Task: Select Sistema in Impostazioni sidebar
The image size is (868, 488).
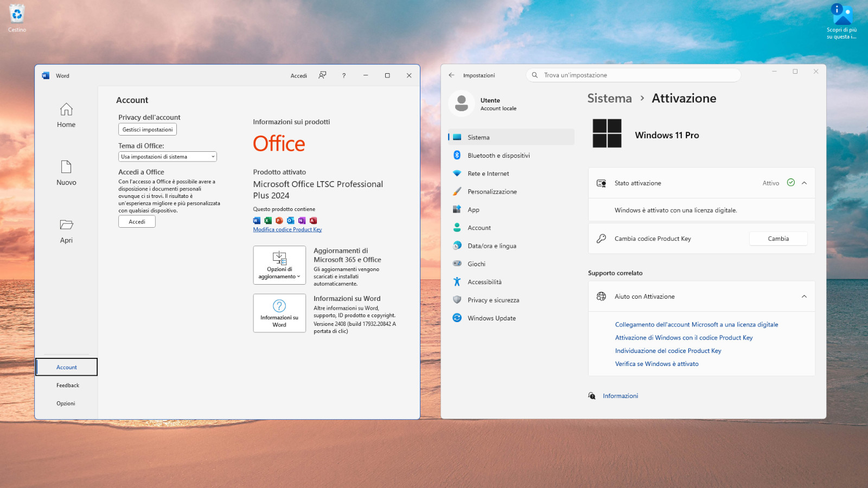Action: 511,137
